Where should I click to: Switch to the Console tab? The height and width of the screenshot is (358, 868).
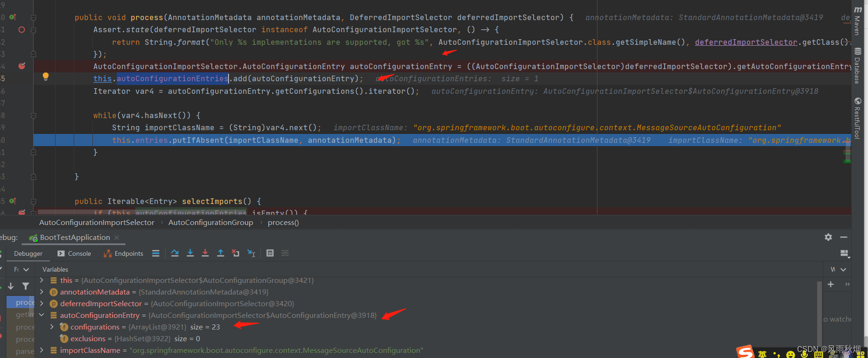click(x=74, y=253)
